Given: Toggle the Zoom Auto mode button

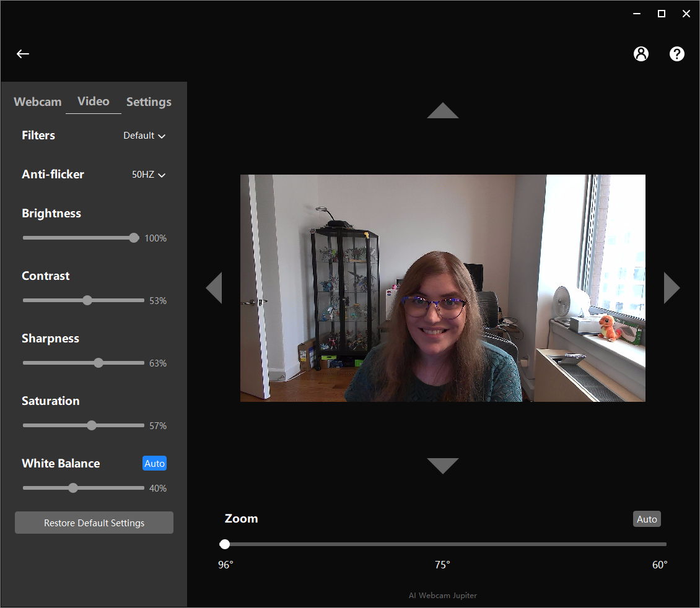Looking at the screenshot, I should [x=647, y=519].
